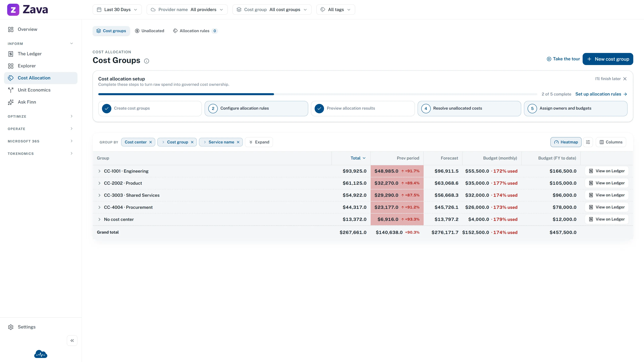
Task: Expand the CC-3003 Shared Services row
Action: click(99, 195)
